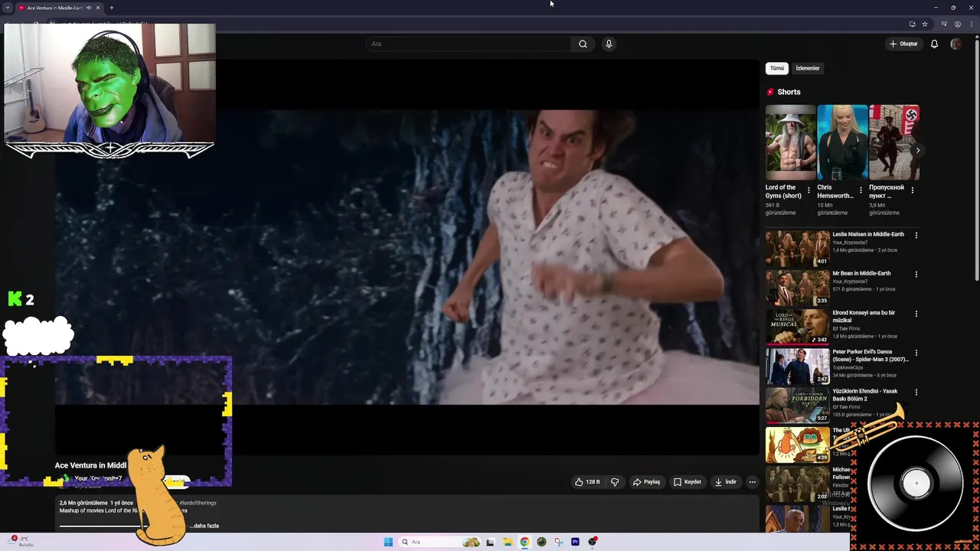Click the Ace Ventura video player
Viewport: 980px width, 551px height.
[407, 257]
